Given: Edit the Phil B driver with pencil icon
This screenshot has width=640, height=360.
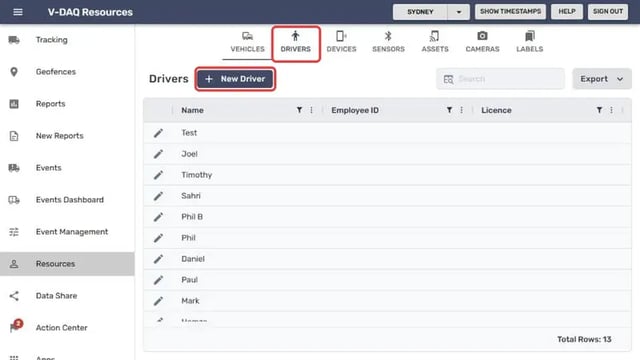Looking at the screenshot, I should pyautogui.click(x=158, y=217).
